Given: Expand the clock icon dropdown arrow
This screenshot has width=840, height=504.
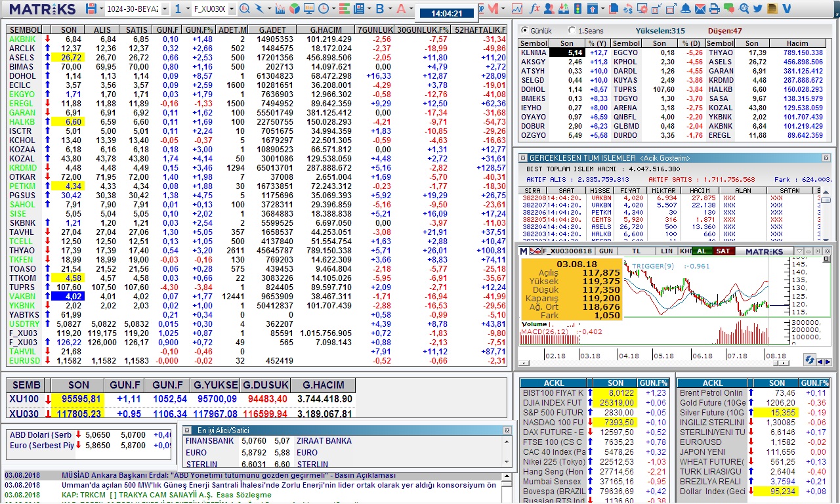Looking at the screenshot, I should (x=333, y=9).
